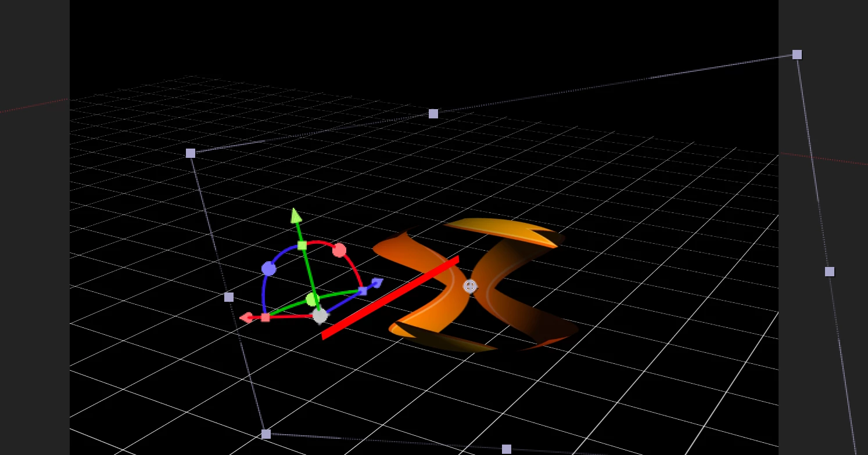Click the red square scale handle
The width and height of the screenshot is (868, 455).
click(x=266, y=317)
